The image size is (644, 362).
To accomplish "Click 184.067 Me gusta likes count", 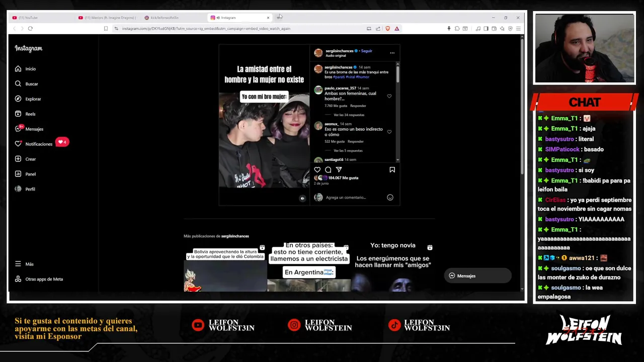I will pos(343,178).
